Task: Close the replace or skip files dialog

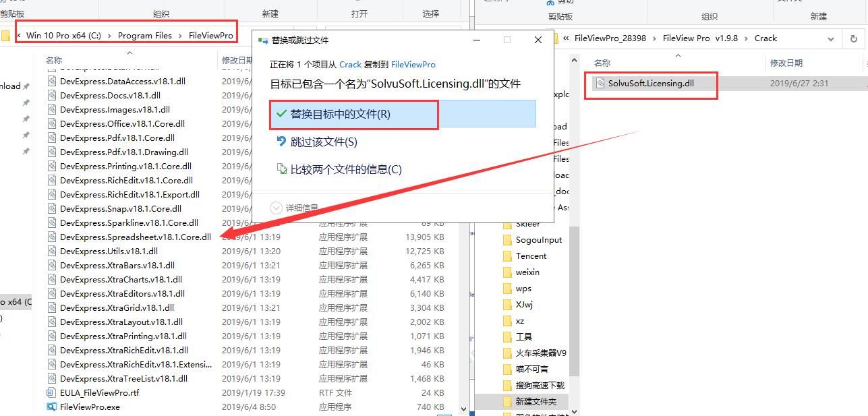Action: click(x=538, y=40)
